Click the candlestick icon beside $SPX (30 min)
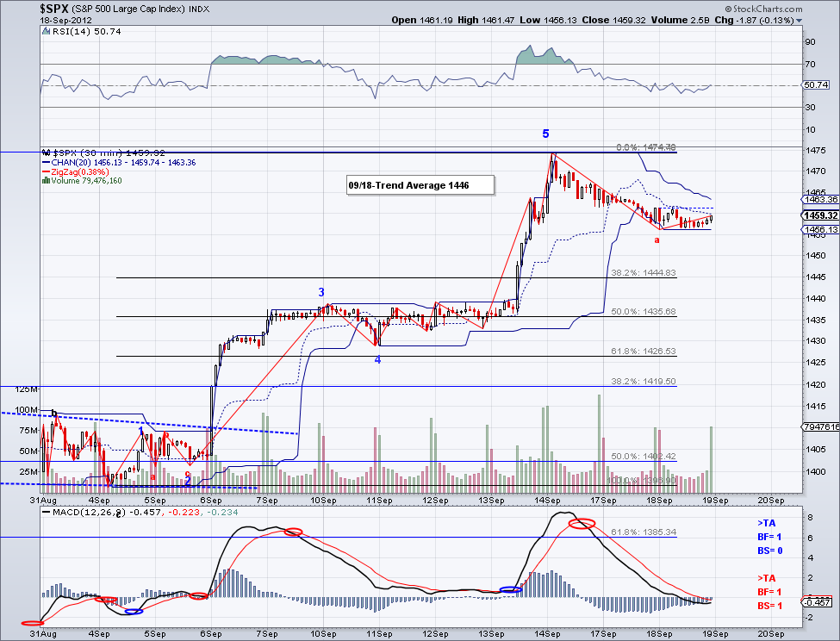Screen dimensions: 840x641 pyautogui.click(x=47, y=153)
